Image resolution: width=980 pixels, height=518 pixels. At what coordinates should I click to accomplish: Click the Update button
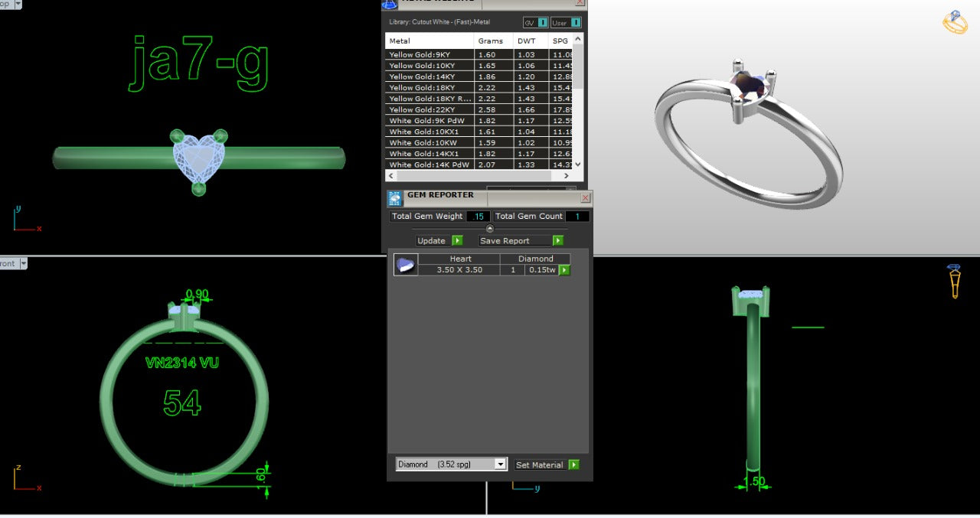(439, 240)
